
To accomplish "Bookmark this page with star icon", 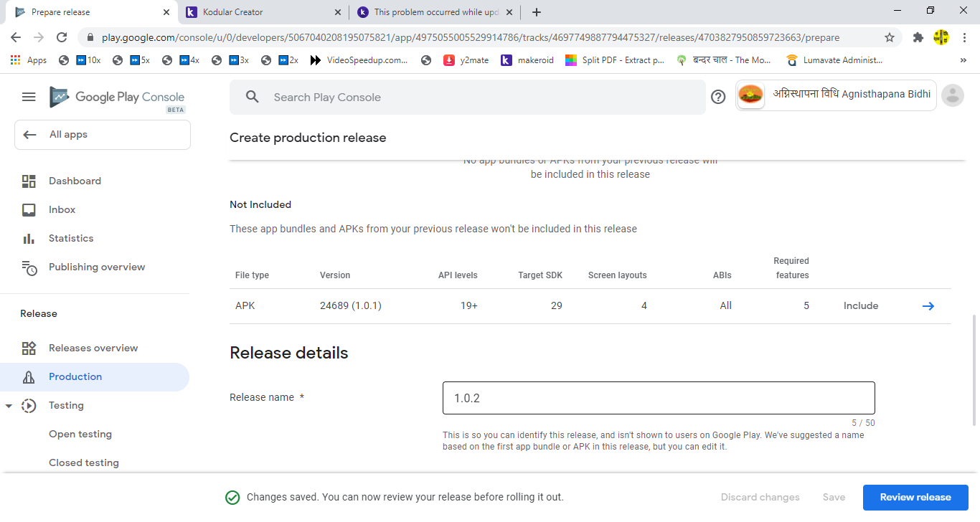I will pyautogui.click(x=890, y=37).
